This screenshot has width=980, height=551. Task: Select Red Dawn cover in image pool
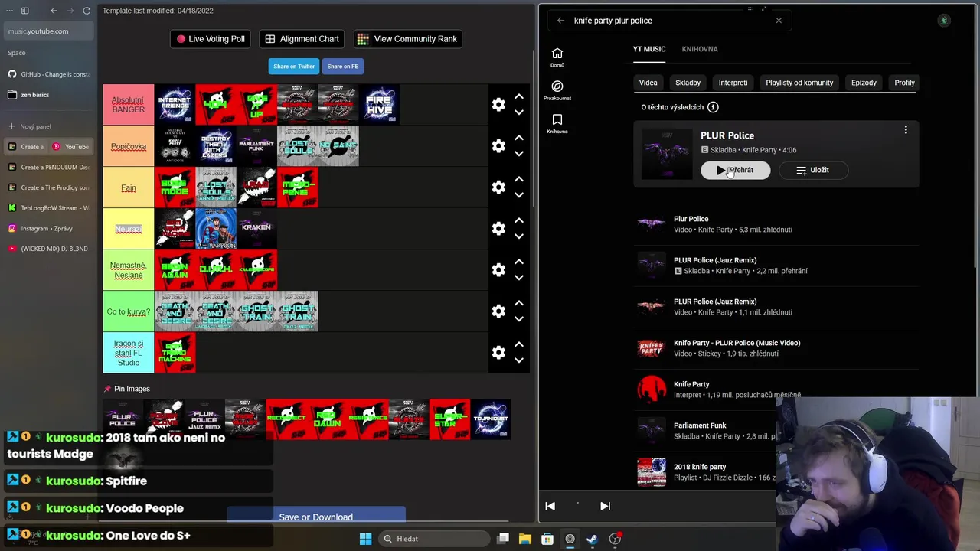[x=327, y=419]
